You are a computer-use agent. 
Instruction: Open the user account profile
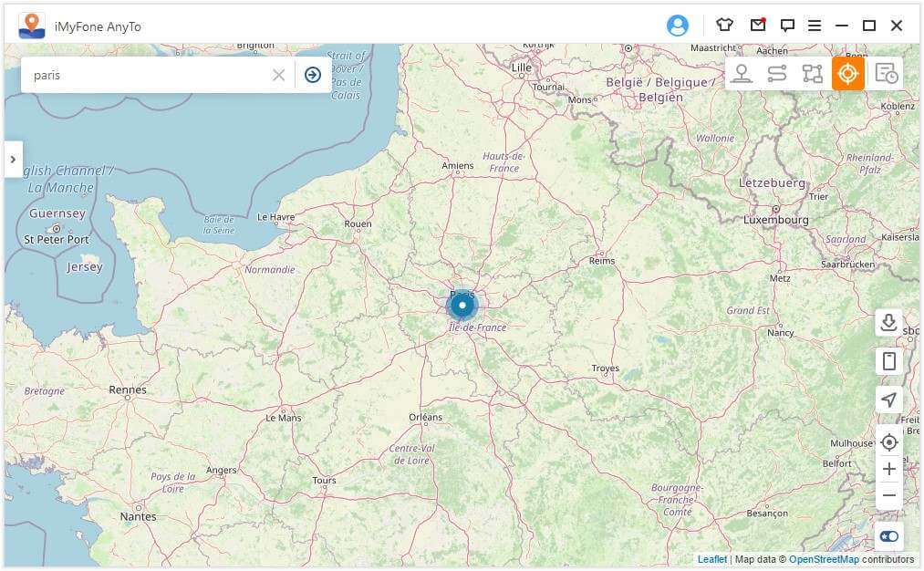coord(678,26)
